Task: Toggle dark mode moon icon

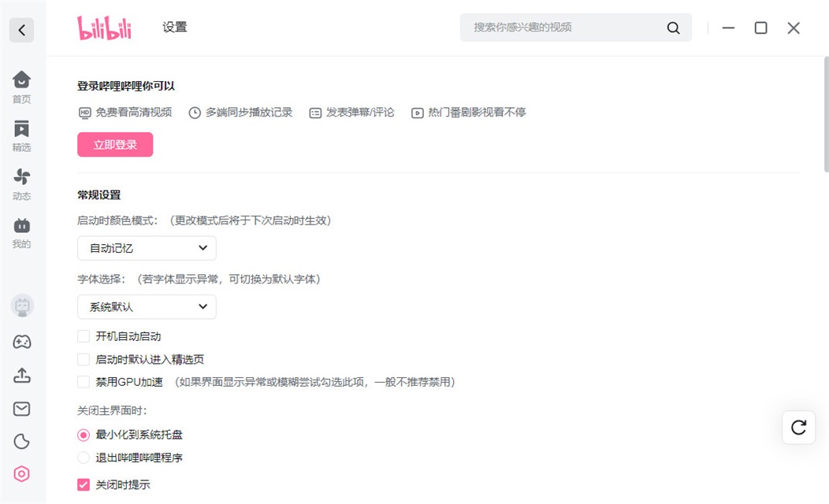Action: pos(22,441)
